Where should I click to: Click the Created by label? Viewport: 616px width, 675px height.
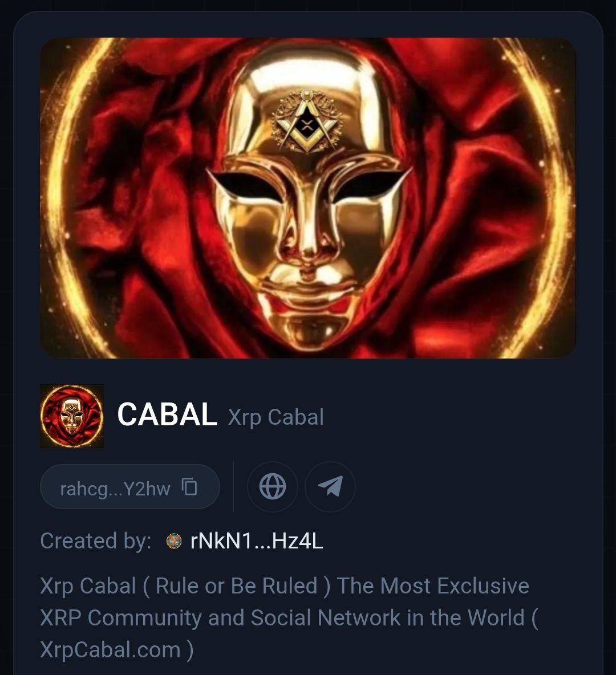96,541
